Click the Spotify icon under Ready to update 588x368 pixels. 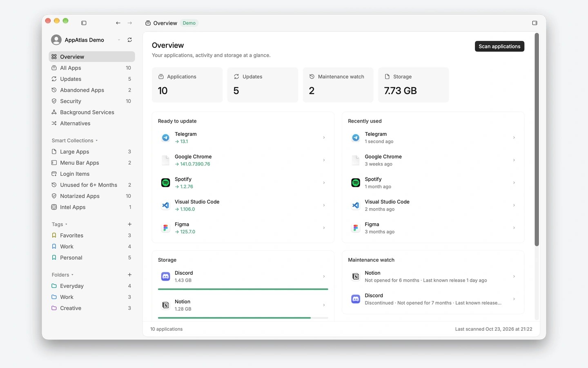165,183
